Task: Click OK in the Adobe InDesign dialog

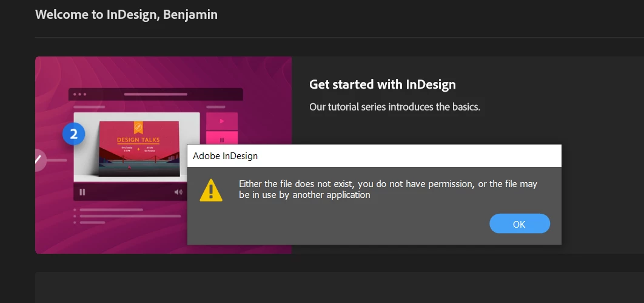Action: (520, 223)
